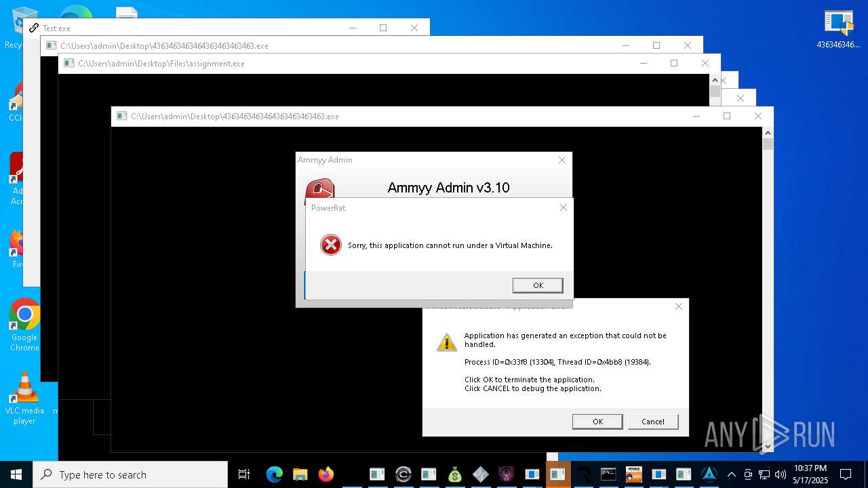Click the Virtual Machine error message text
This screenshot has height=488, width=868.
coord(450,245)
